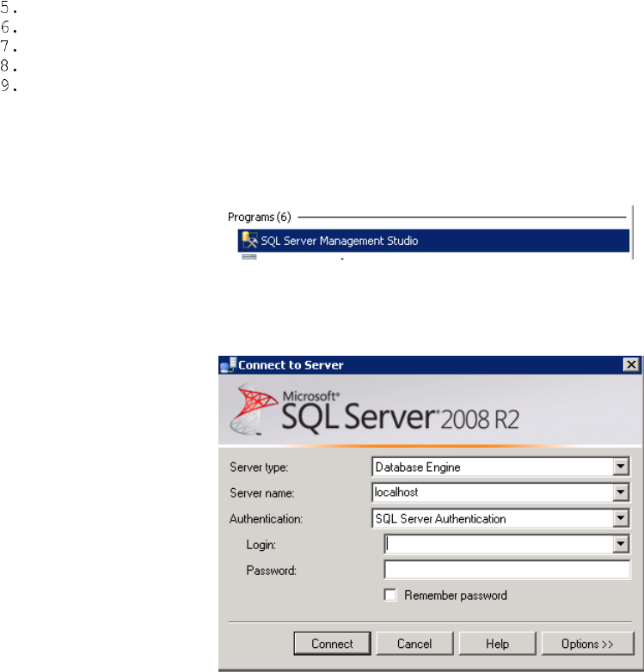The height and width of the screenshot is (672, 644).
Task: Click the Connect button
Action: [x=332, y=644]
